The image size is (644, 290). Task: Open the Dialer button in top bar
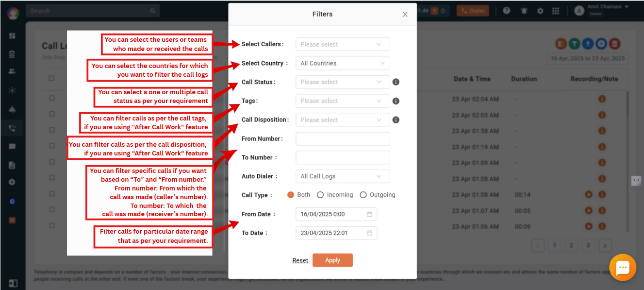(x=473, y=11)
